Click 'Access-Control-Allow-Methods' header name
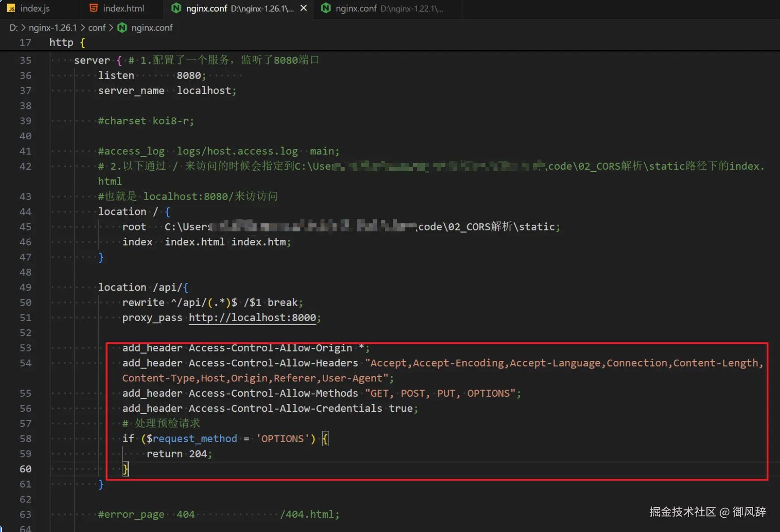The image size is (780, 532). (274, 394)
